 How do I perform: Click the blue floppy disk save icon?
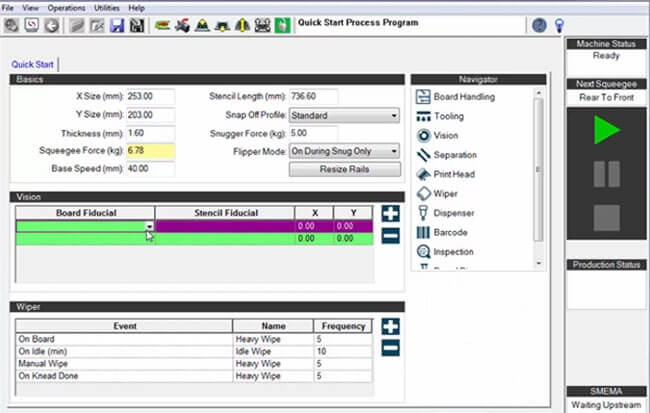tap(116, 25)
